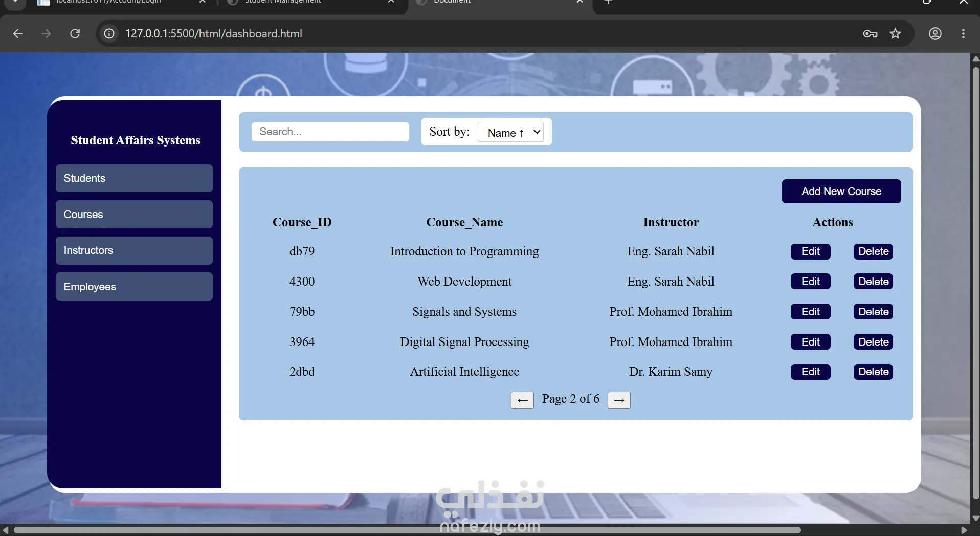The width and height of the screenshot is (980, 536).
Task: Click the Course_ID column header
Action: [x=302, y=222]
